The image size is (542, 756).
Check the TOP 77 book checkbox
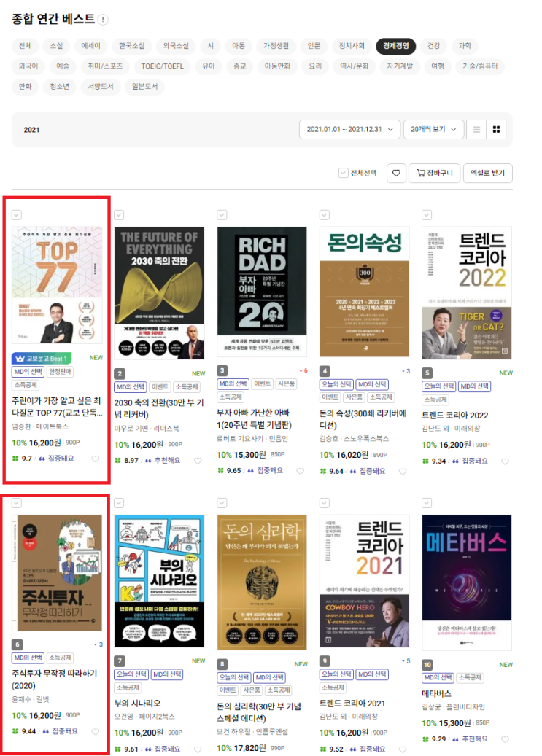pos(16,214)
